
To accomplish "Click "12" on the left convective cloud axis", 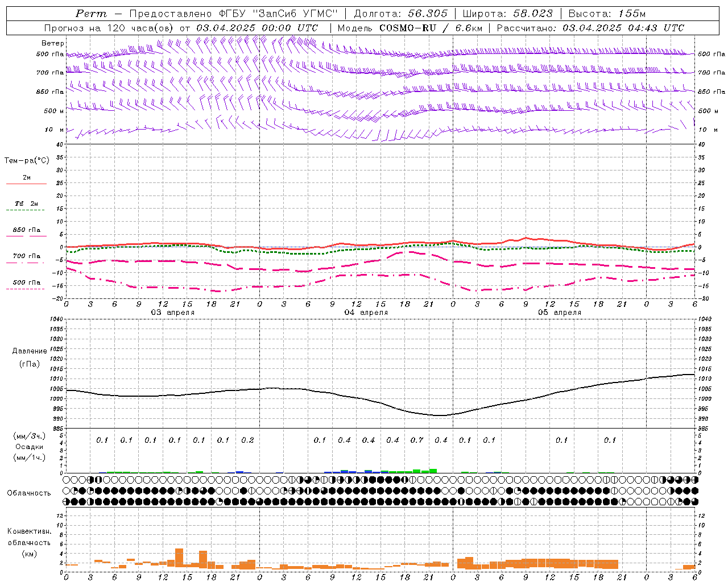I will point(60,516).
